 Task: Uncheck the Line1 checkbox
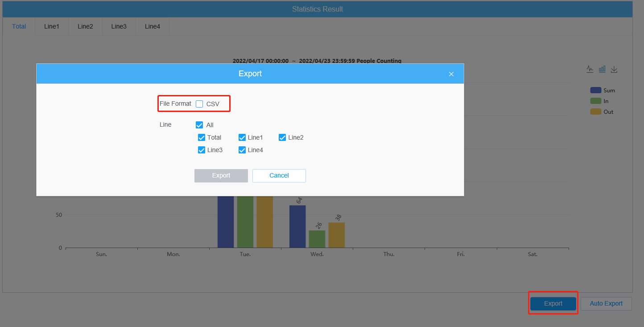coord(242,137)
